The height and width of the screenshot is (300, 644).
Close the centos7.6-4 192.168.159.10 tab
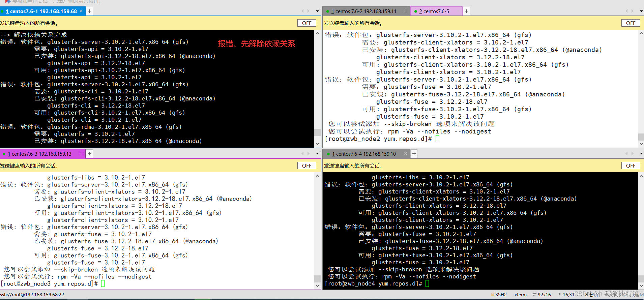[x=405, y=154]
